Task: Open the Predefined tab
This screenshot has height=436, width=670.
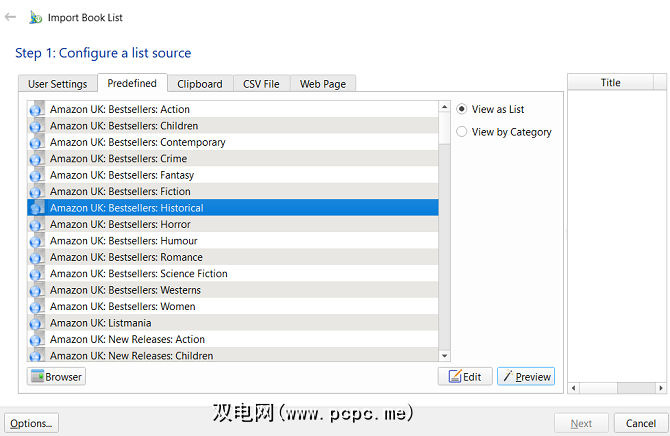Action: 132,83
